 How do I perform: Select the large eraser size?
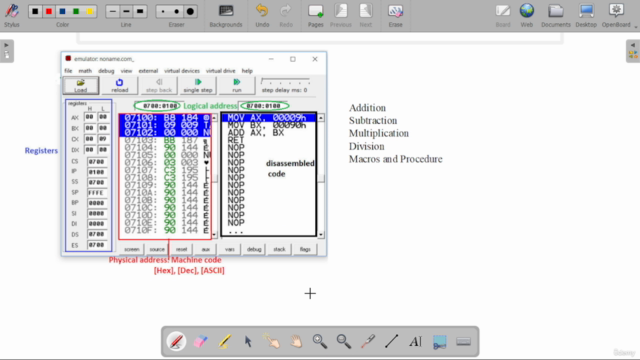point(190,11)
